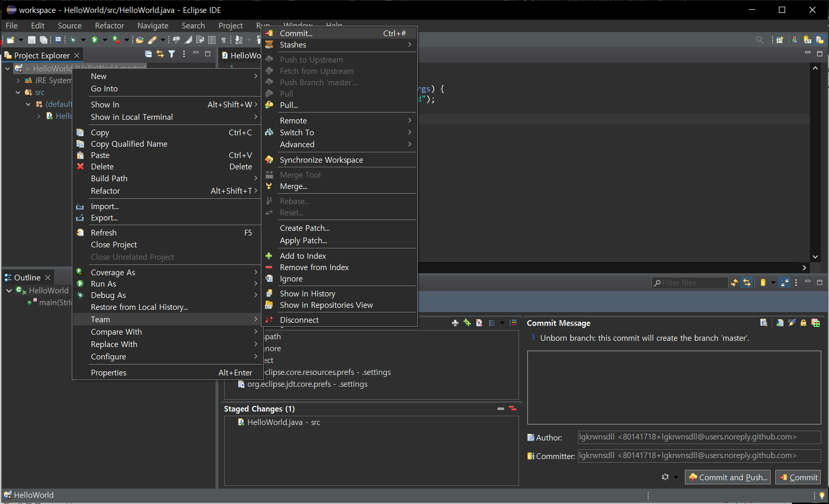Choose Disconnect in the Team submenu

[x=339, y=320]
